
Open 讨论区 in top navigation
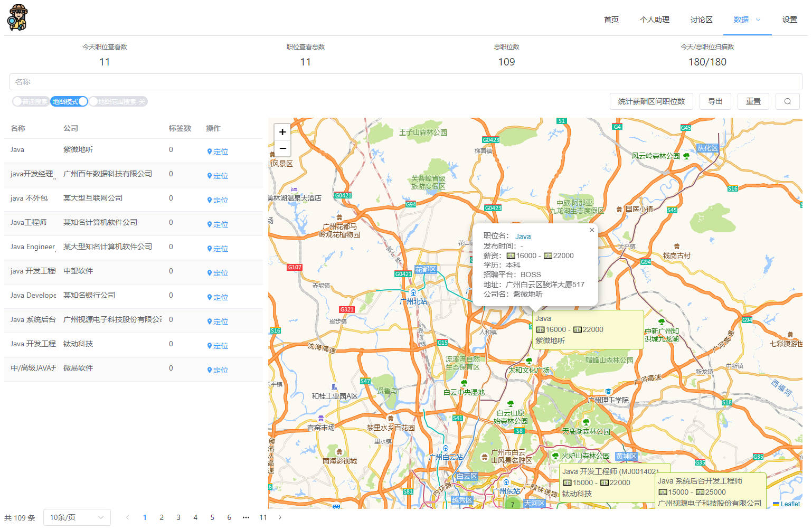pos(702,20)
